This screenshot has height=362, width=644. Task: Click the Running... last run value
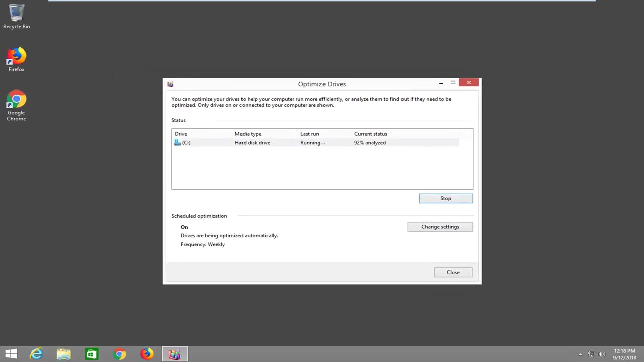click(312, 143)
